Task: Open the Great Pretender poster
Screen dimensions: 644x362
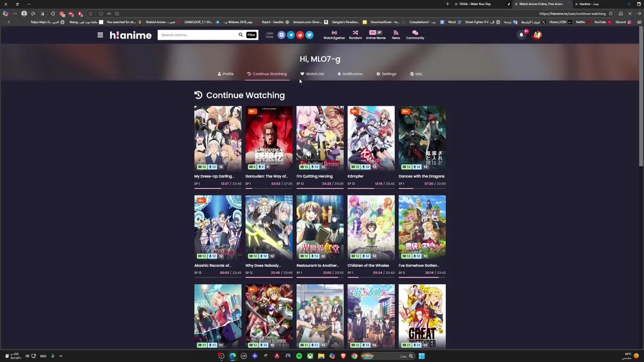Action: point(422,316)
